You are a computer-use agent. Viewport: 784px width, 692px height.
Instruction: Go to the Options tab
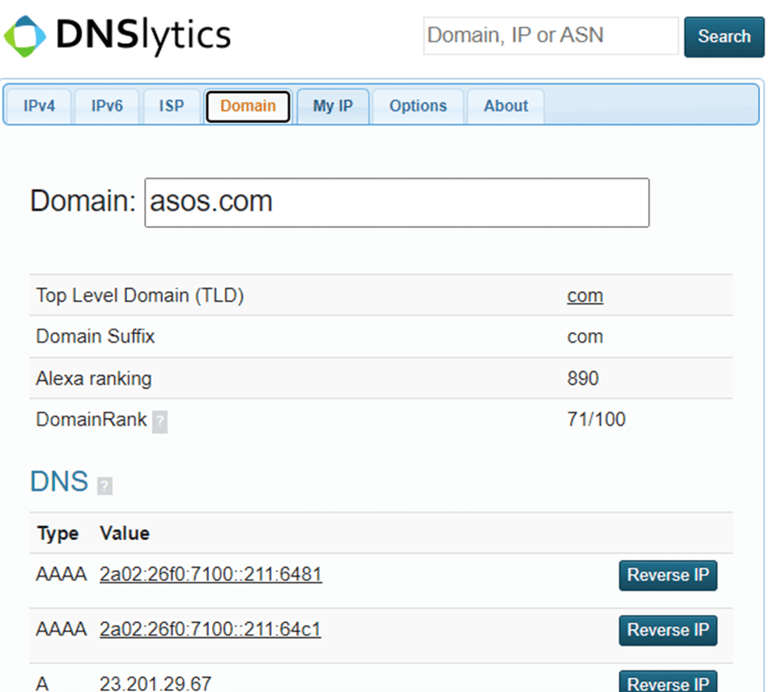(418, 106)
